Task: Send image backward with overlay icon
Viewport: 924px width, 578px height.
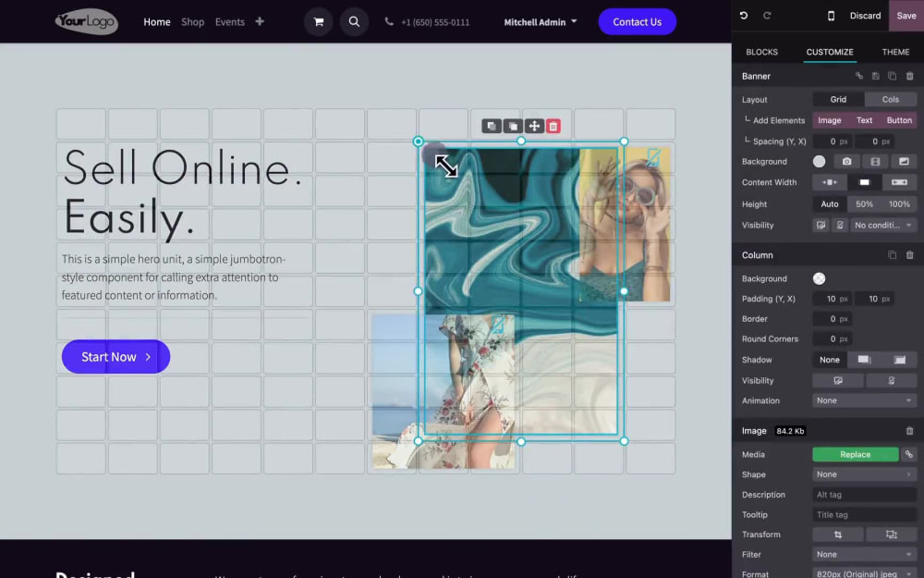Action: (491, 126)
